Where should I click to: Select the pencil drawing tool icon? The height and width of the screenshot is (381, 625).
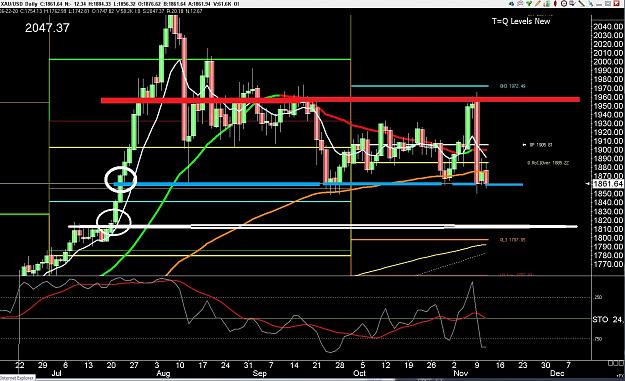538,4
